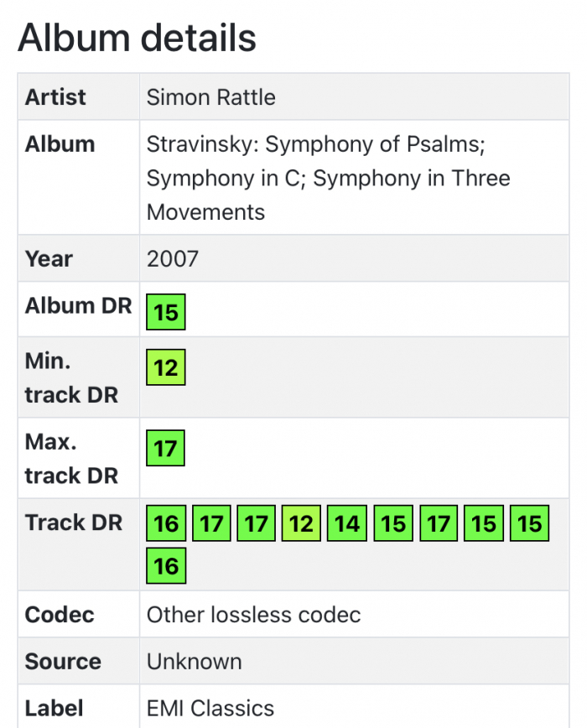Click the codec value "Other lossless codec"

click(253, 615)
